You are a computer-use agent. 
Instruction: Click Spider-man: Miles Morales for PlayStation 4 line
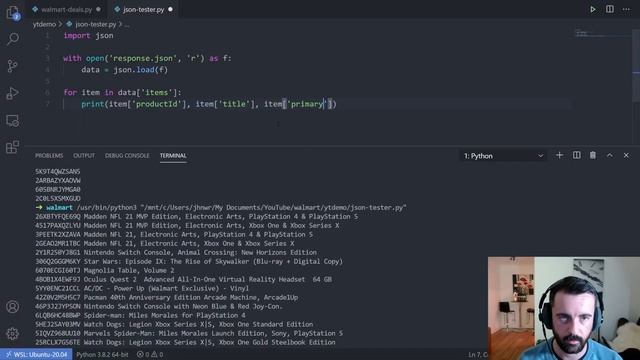point(140,316)
